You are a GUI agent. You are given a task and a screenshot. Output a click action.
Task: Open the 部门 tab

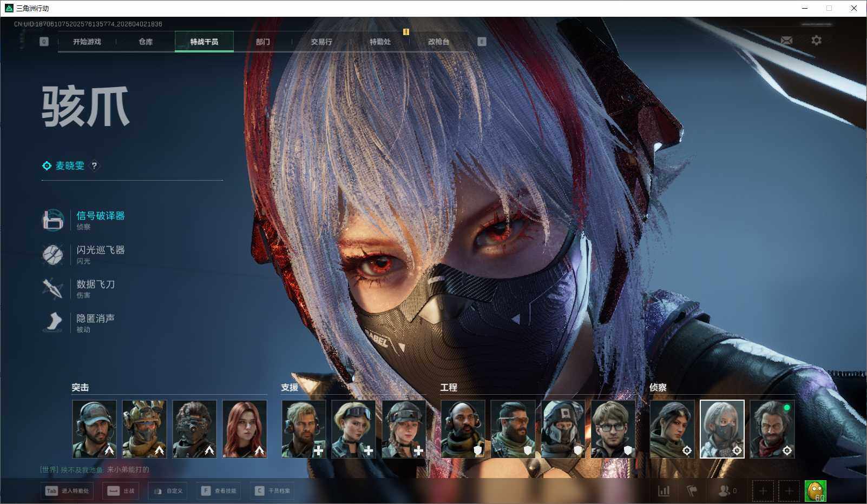pyautogui.click(x=263, y=42)
